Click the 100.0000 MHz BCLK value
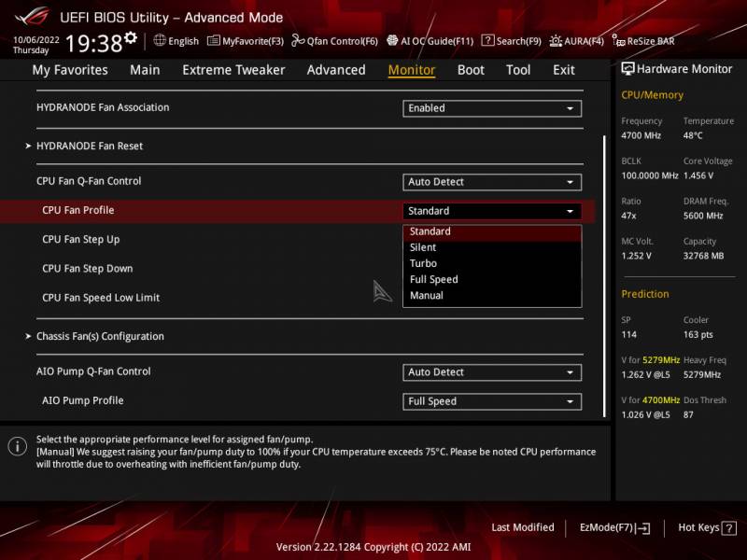747x560 pixels. 650,175
